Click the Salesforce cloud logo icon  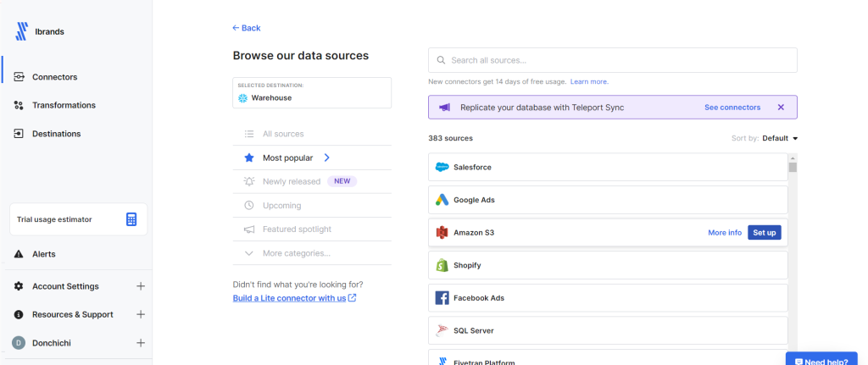442,168
